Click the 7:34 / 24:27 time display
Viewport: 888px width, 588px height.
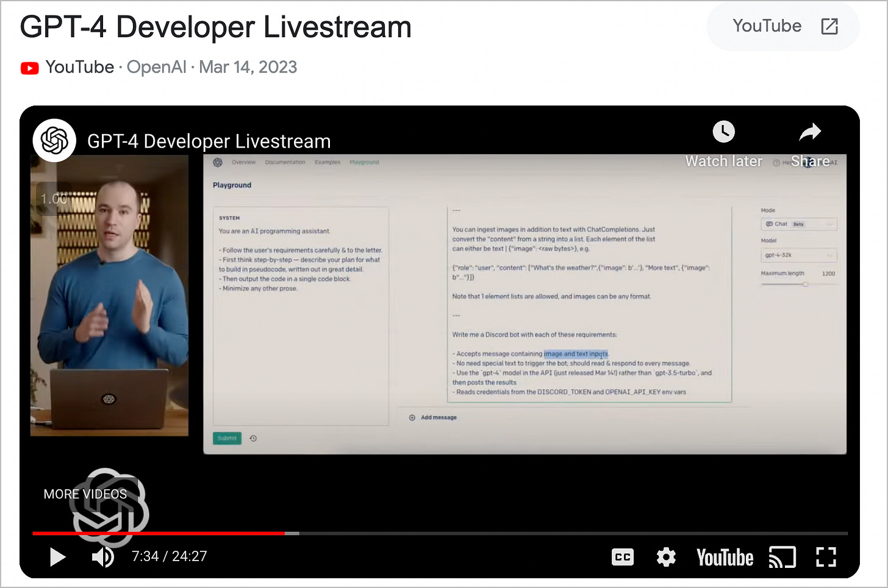(x=170, y=556)
